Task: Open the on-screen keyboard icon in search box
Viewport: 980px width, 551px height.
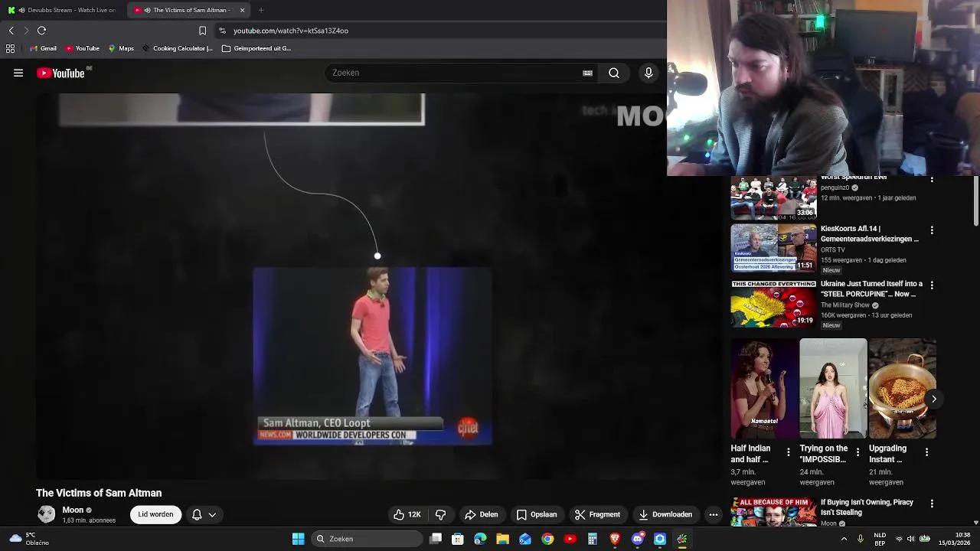Action: tap(587, 73)
